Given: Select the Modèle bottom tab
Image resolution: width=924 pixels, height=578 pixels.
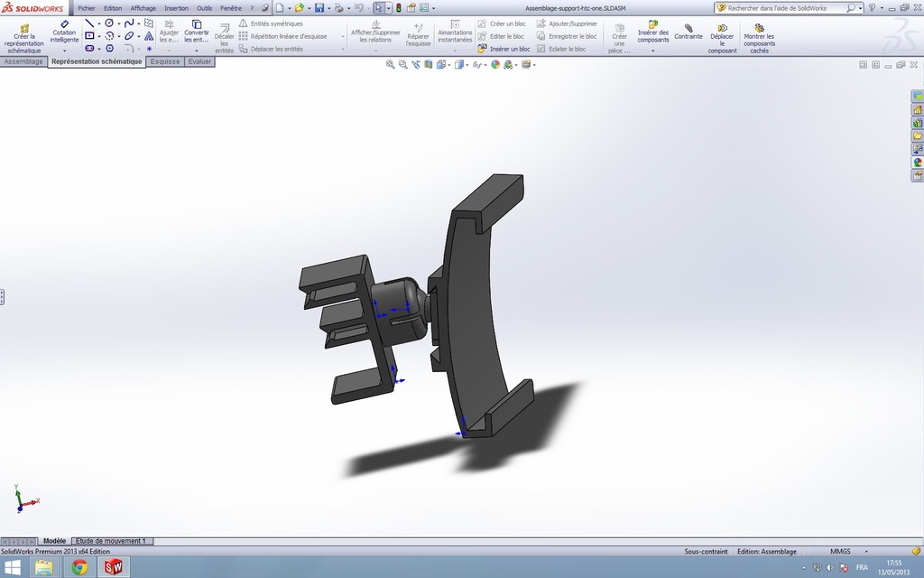Looking at the screenshot, I should tap(54, 541).
